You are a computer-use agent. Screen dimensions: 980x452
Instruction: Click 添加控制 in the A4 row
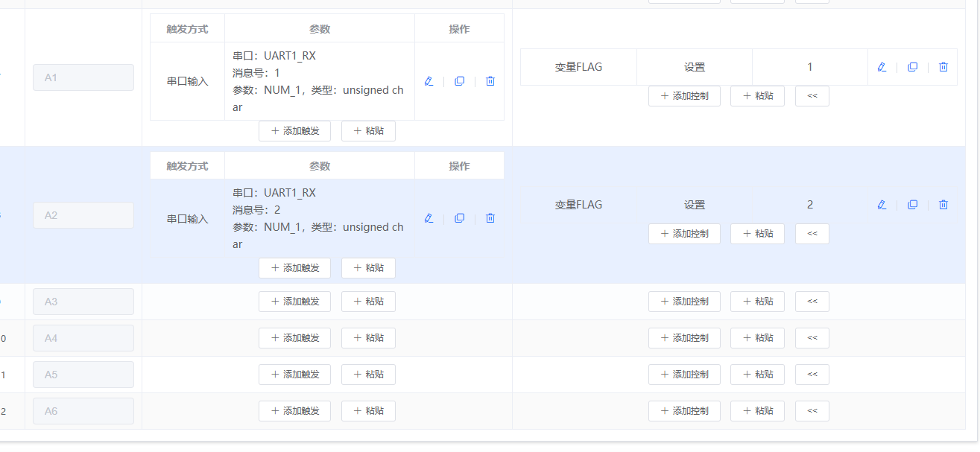click(x=684, y=337)
